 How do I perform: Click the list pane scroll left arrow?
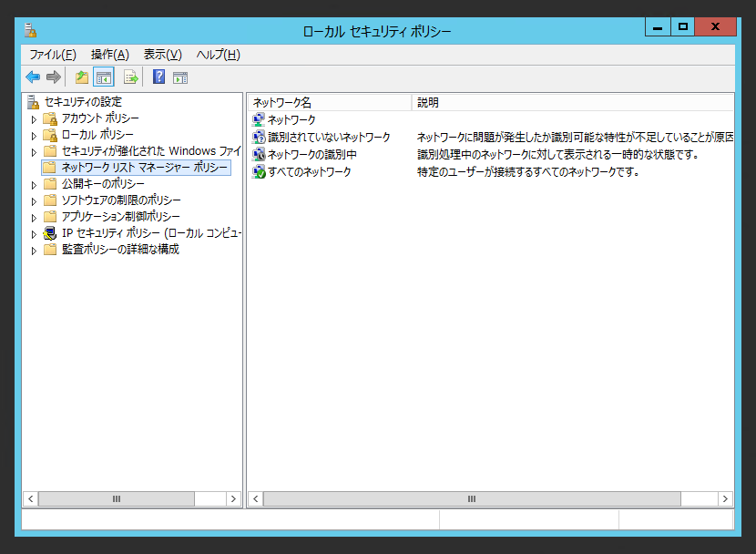pos(256,498)
